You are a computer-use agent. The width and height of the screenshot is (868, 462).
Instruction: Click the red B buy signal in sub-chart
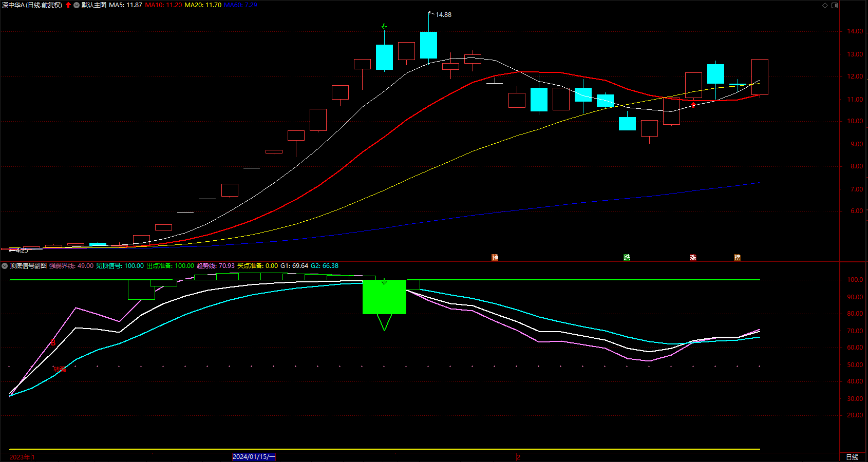pyautogui.click(x=53, y=342)
